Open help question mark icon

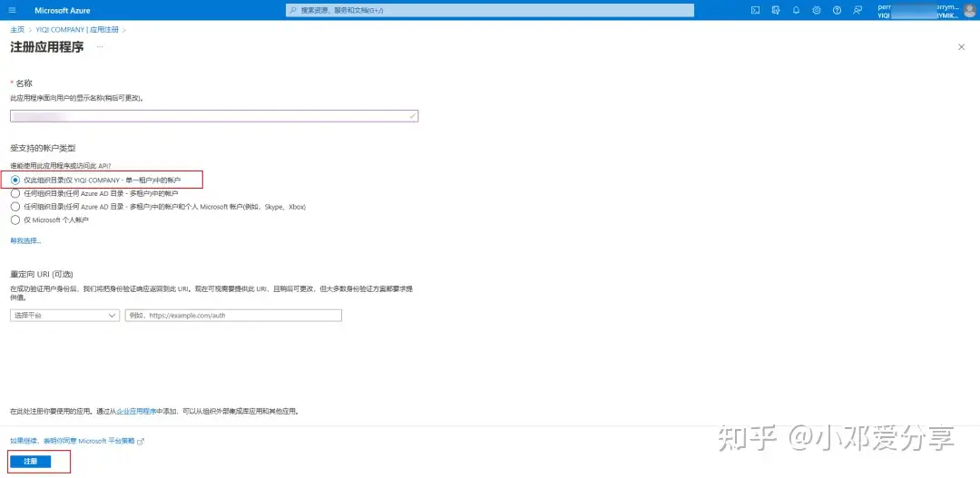837,10
